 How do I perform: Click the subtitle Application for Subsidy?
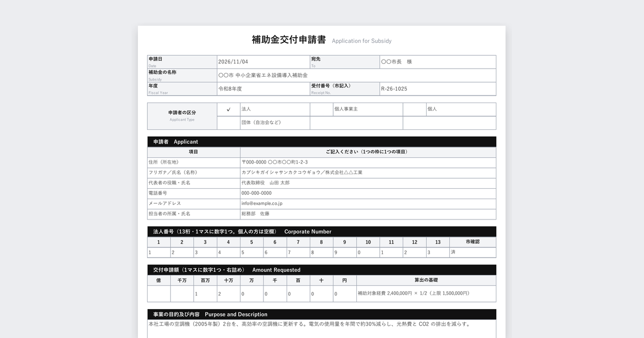(362, 41)
